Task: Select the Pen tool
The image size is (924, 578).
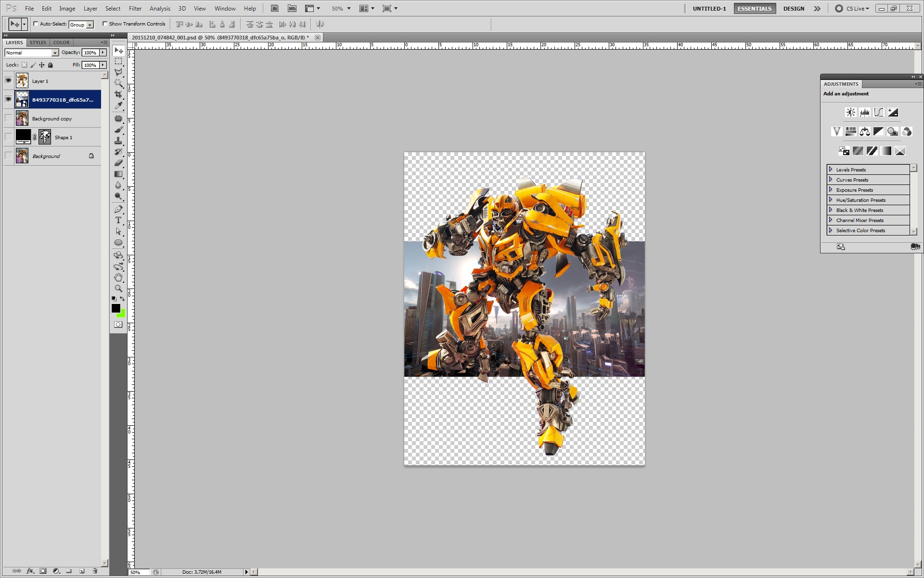Action: 118,209
